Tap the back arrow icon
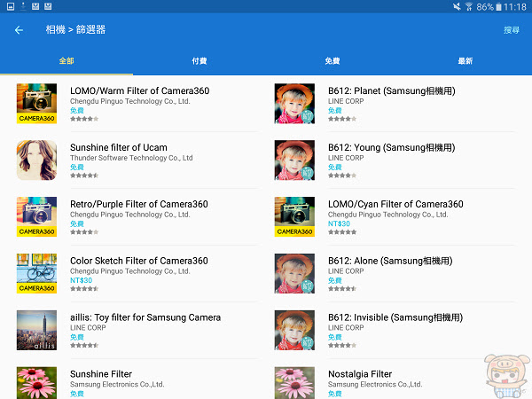The height and width of the screenshot is (399, 532). tap(19, 30)
